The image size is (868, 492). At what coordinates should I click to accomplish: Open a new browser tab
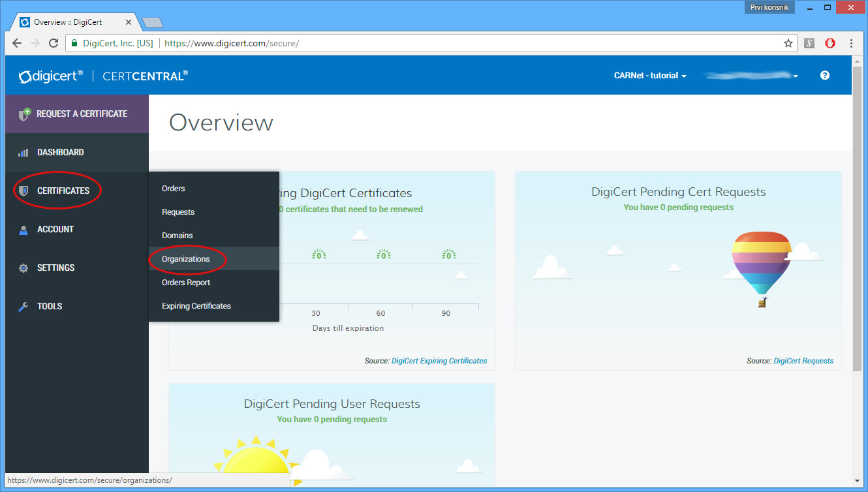(152, 22)
